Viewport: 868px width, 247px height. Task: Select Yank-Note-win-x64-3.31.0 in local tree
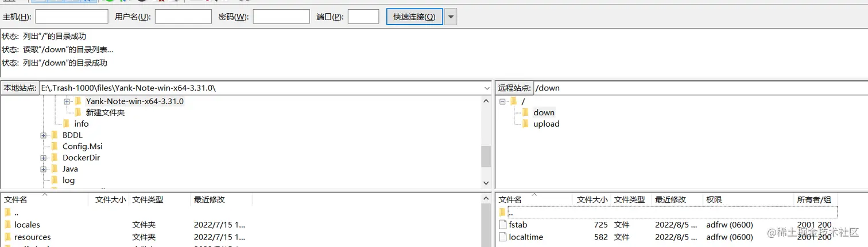pyautogui.click(x=134, y=101)
